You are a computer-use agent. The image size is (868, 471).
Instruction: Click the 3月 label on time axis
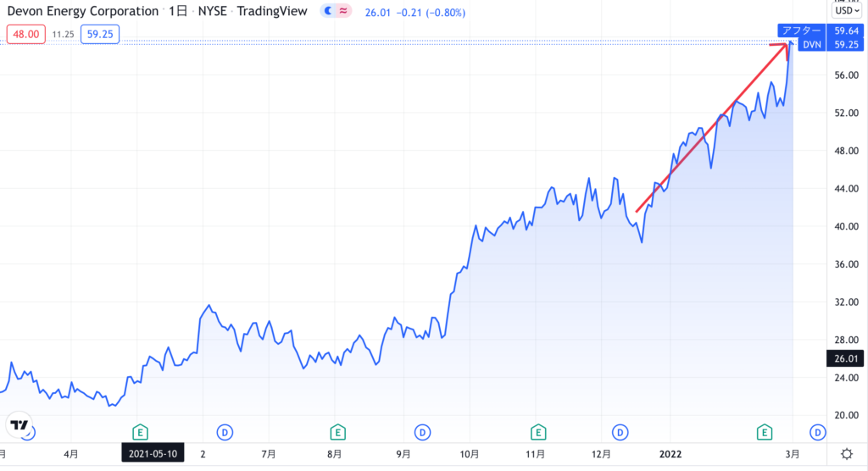point(793,454)
